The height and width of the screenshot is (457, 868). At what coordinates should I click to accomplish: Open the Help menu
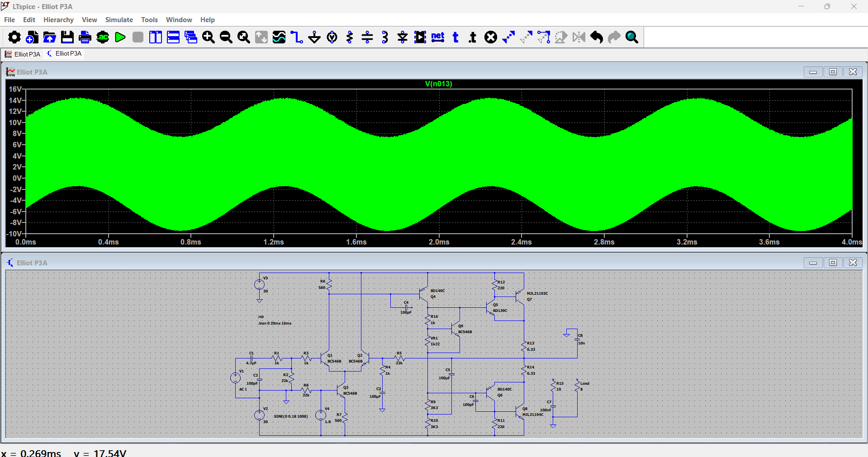208,20
